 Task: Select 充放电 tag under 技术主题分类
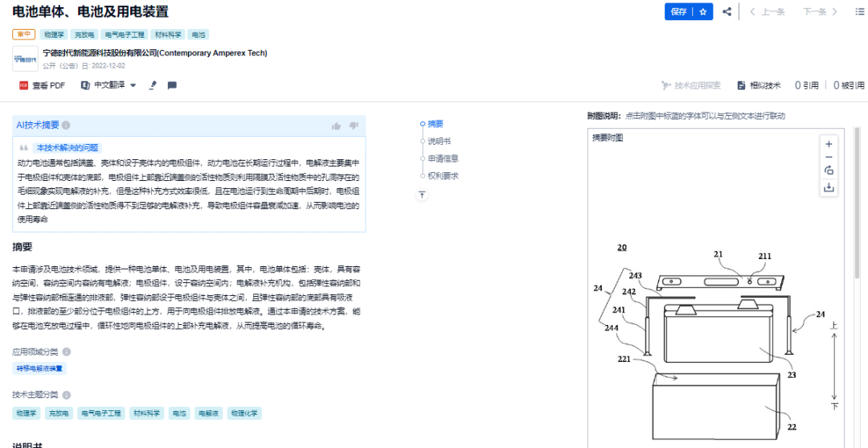pyautogui.click(x=59, y=413)
